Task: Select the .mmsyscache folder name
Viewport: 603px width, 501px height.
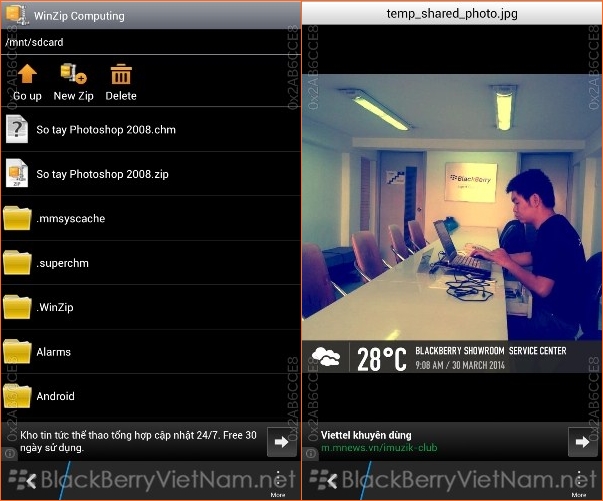Action: tap(71, 218)
